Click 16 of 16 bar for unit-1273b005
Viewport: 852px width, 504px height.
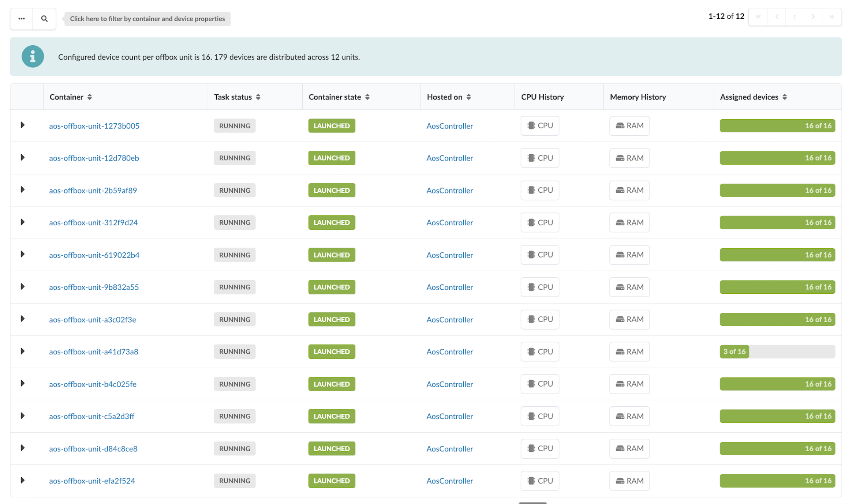pos(777,125)
